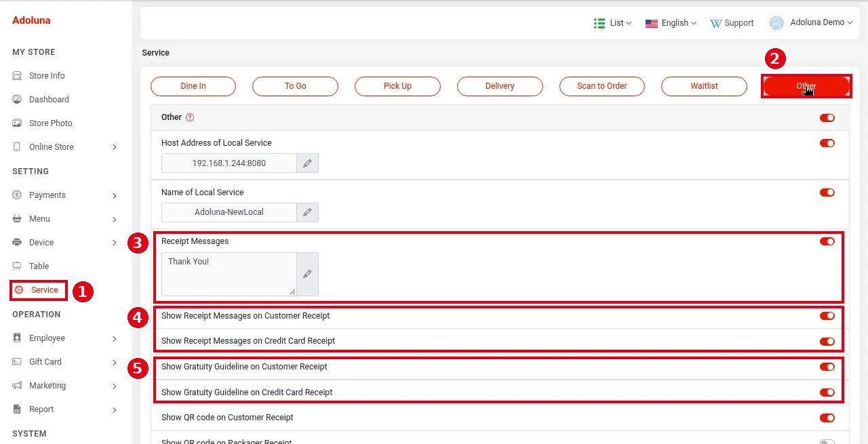Click the Report document icon
Viewport: 868px width, 444px height.
pos(17,409)
